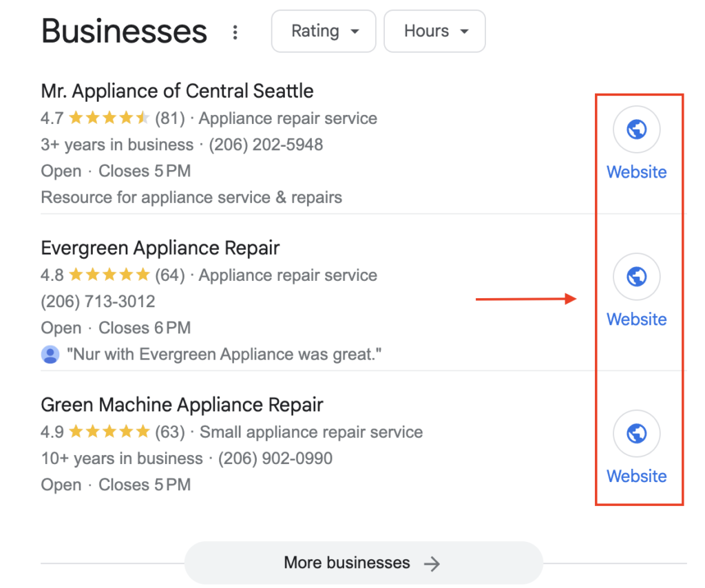Click "Nur with Evergreen Appliance was great." review
The height and width of the screenshot is (588, 705).
tap(224, 354)
